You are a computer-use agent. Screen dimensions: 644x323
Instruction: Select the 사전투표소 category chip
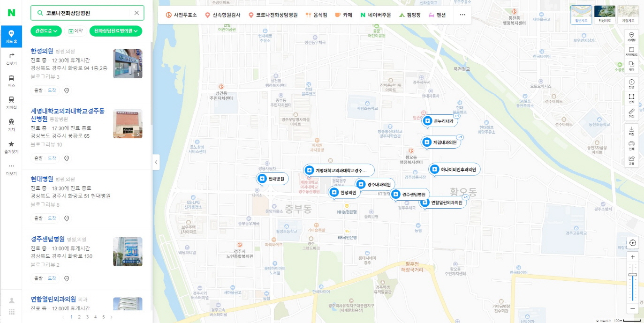(182, 15)
